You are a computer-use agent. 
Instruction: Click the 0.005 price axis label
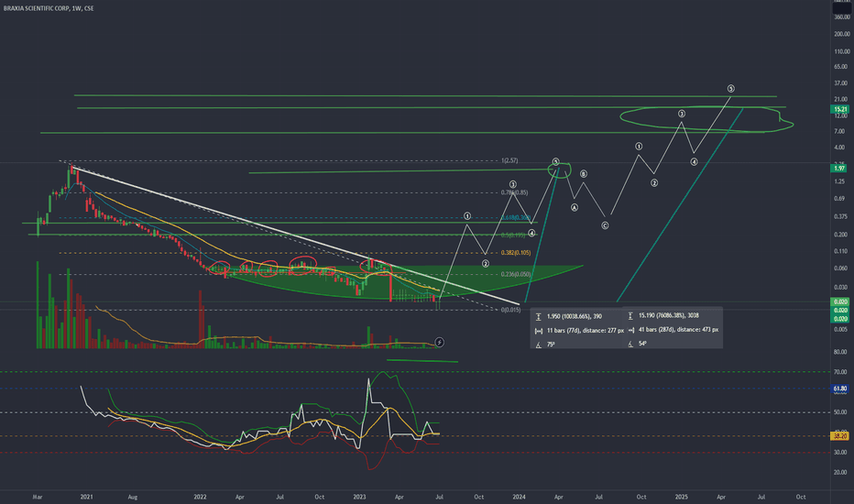[x=840, y=330]
